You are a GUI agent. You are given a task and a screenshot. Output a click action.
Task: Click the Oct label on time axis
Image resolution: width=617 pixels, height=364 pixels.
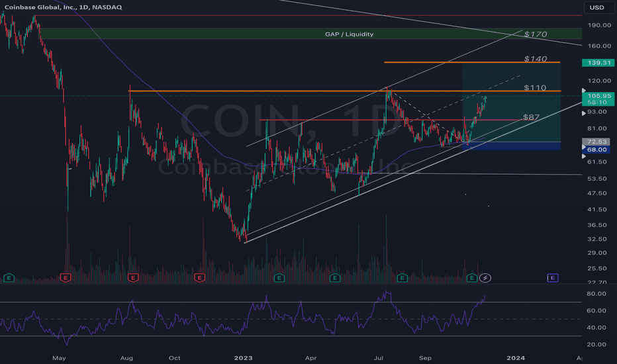[174, 357]
